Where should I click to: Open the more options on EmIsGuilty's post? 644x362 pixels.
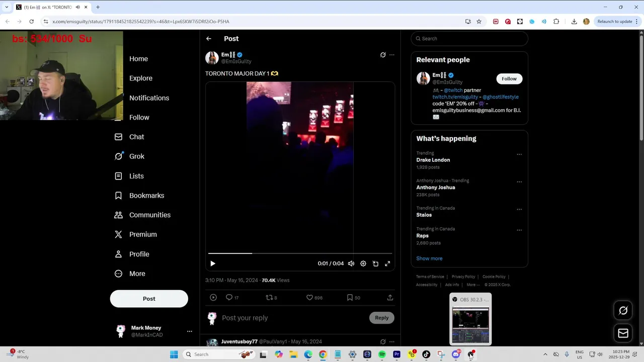coord(392,55)
